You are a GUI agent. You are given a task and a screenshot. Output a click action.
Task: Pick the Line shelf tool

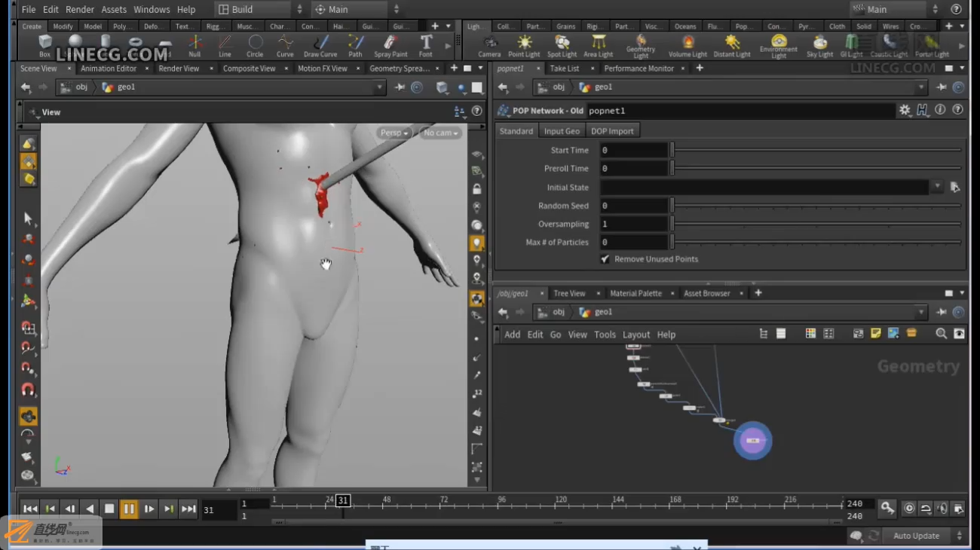pos(225,45)
